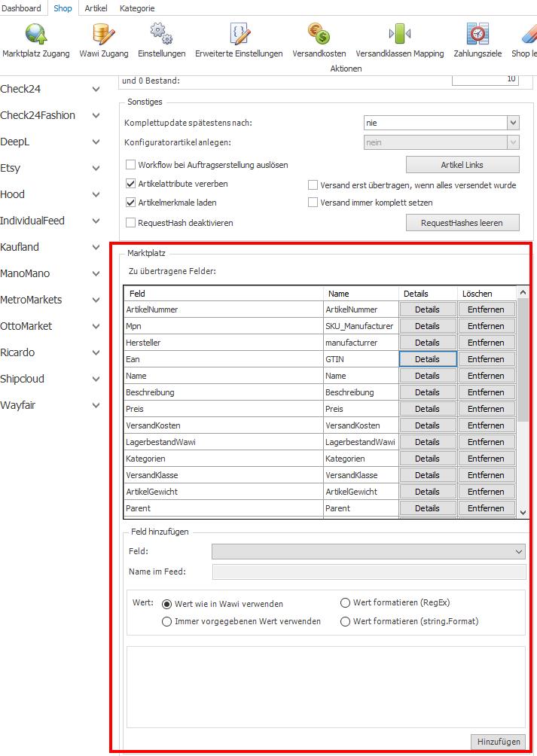537x756 pixels.
Task: Click the Artikel Links button
Action: 462,165
